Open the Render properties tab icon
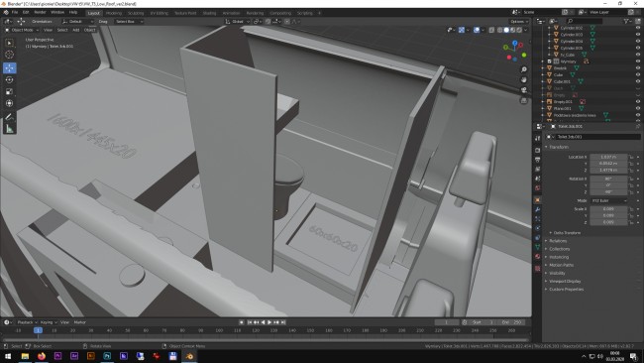Screen dimensions: 644x363 pos(538,150)
